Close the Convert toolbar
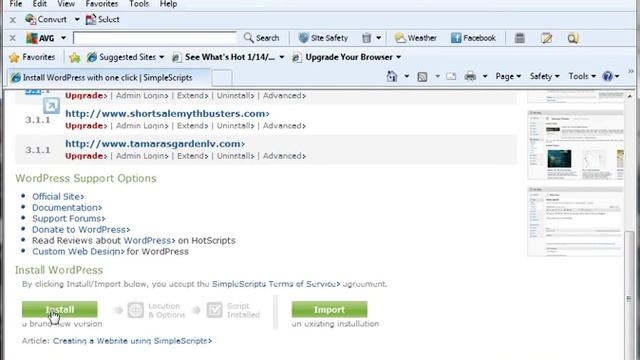This screenshot has height=360, width=640. (x=13, y=20)
